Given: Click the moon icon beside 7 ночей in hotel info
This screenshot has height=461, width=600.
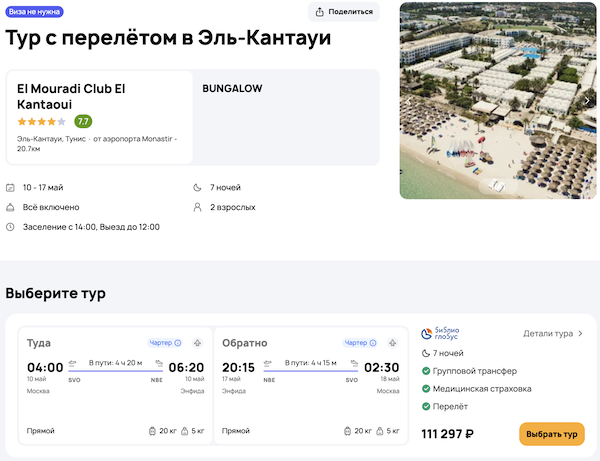Looking at the screenshot, I should [x=197, y=187].
